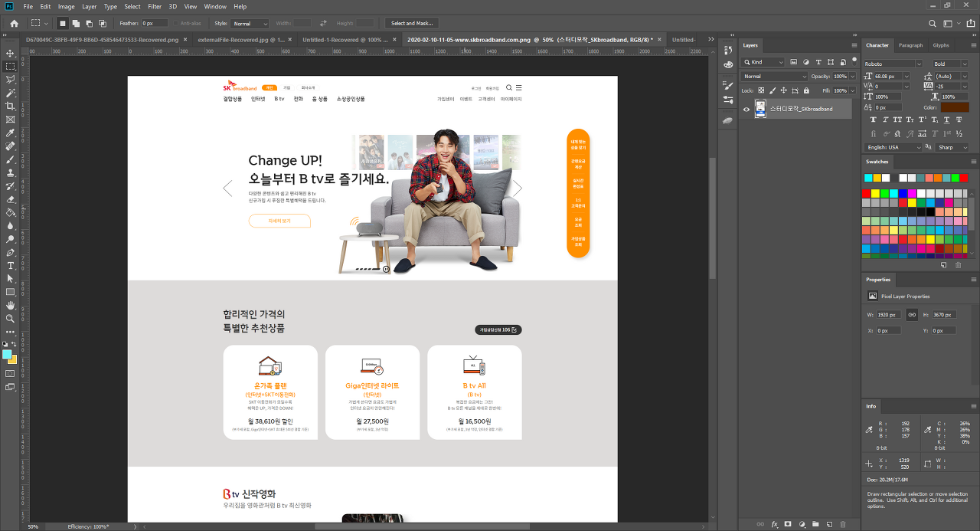Switch to the Paragraph tab
The height and width of the screenshot is (531, 980).
point(910,45)
